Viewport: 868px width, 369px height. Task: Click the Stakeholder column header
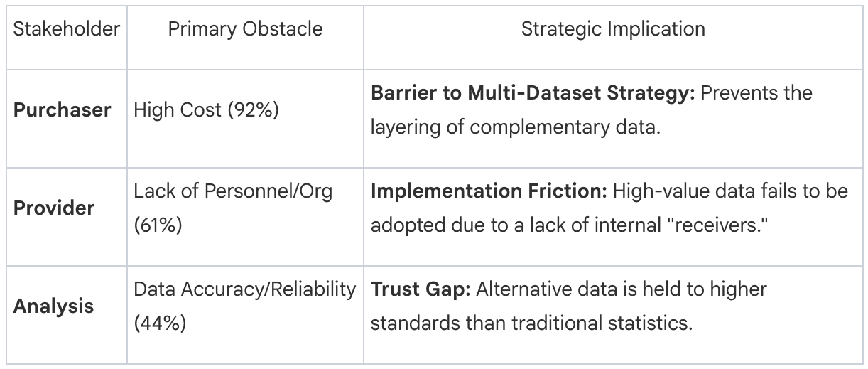tap(65, 29)
